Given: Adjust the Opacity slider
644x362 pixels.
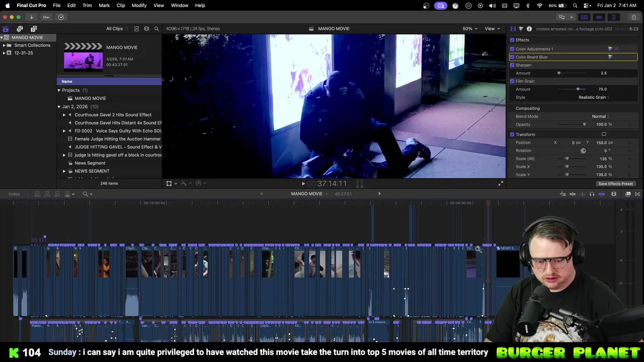Looking at the screenshot, I should (x=584, y=124).
